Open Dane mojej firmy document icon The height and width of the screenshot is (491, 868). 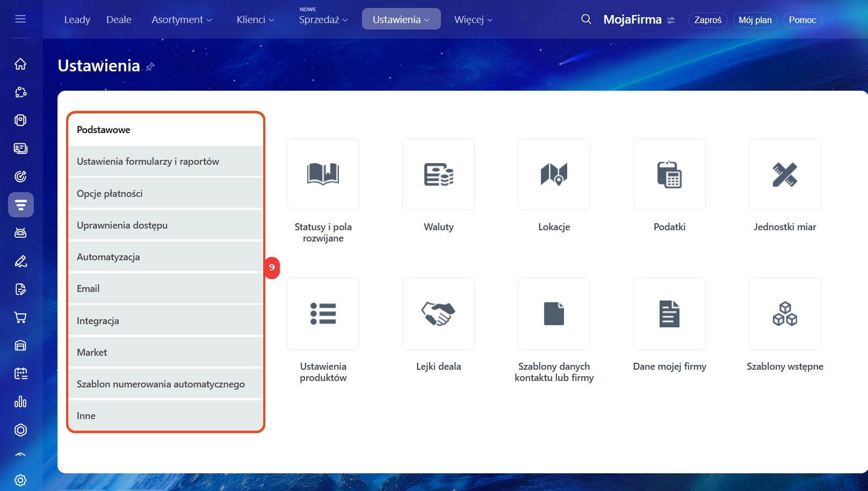[669, 313]
